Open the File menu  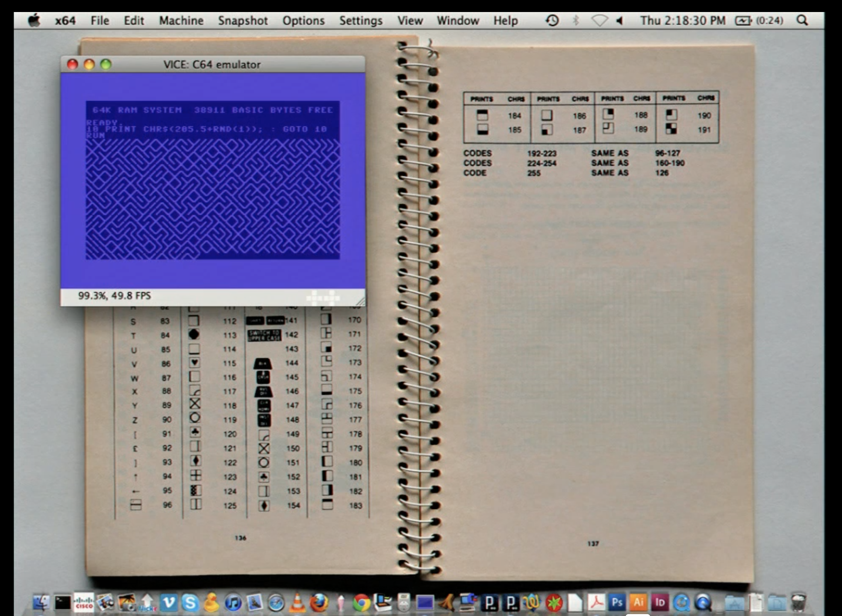pos(100,20)
